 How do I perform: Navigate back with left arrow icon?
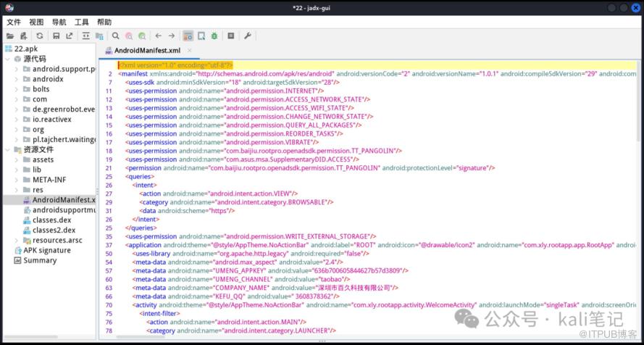158,36
